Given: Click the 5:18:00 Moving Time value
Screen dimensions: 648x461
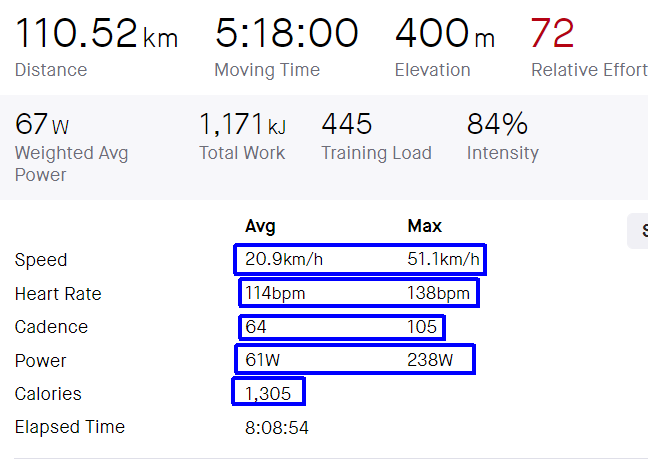Looking at the screenshot, I should 286,34.
